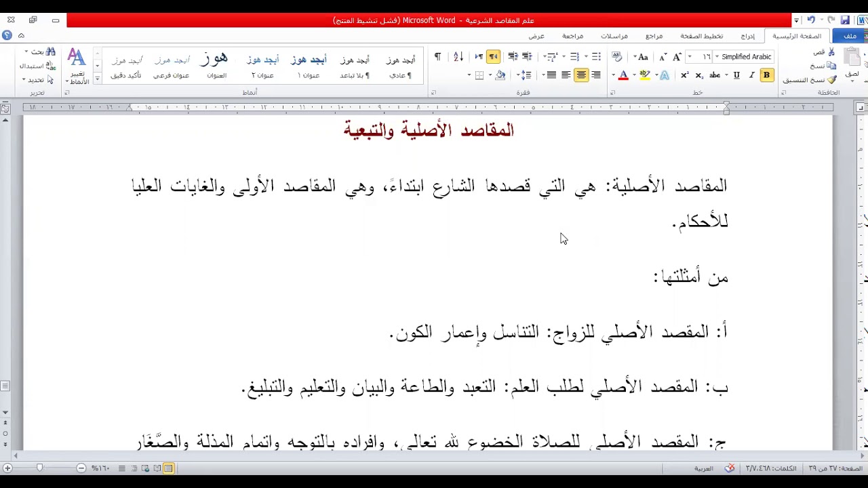
Task: Click the Cut (قص) scissors button
Action: (825, 52)
